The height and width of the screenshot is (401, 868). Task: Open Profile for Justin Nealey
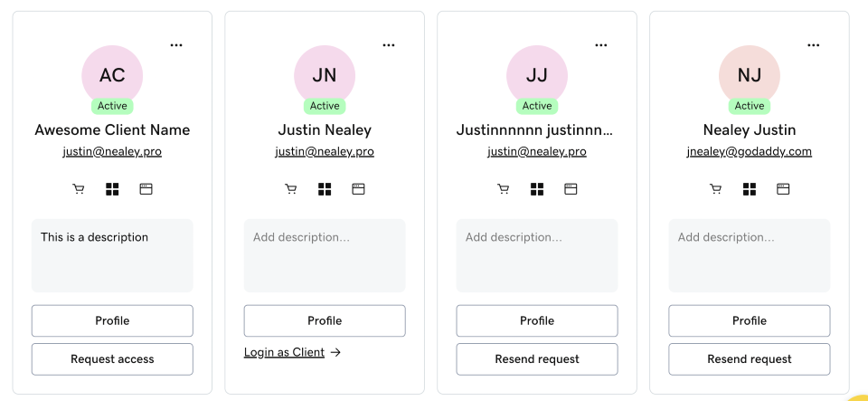(325, 320)
